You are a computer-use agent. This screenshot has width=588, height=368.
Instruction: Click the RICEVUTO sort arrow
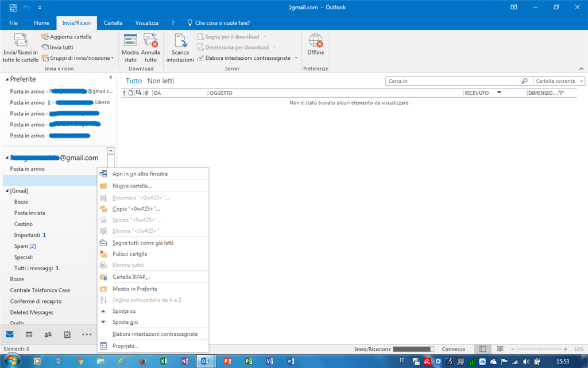tap(499, 93)
